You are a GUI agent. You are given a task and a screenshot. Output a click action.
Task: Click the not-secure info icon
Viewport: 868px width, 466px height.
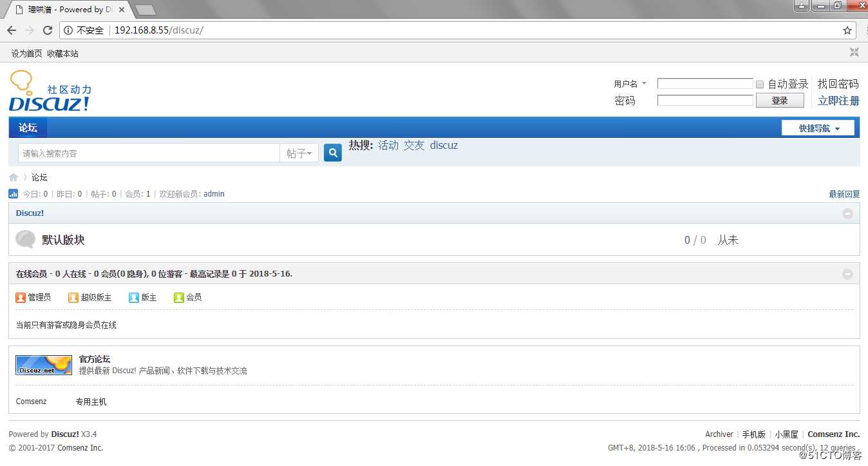68,30
